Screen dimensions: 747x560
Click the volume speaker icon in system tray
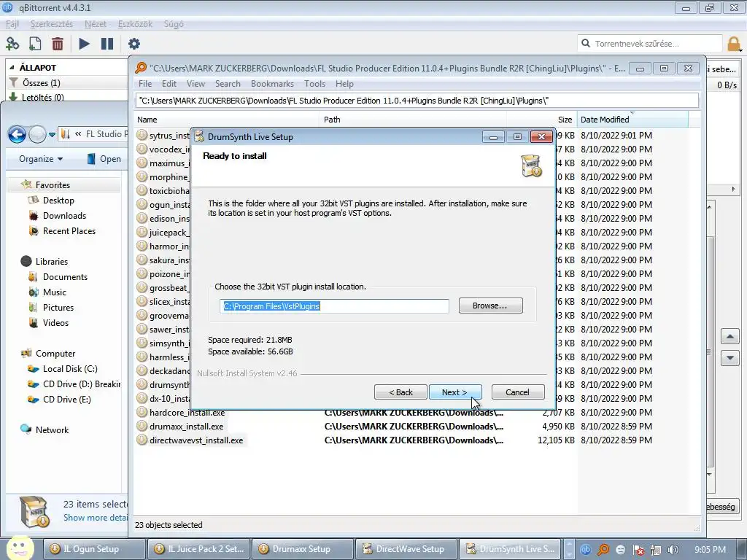[x=673, y=550]
